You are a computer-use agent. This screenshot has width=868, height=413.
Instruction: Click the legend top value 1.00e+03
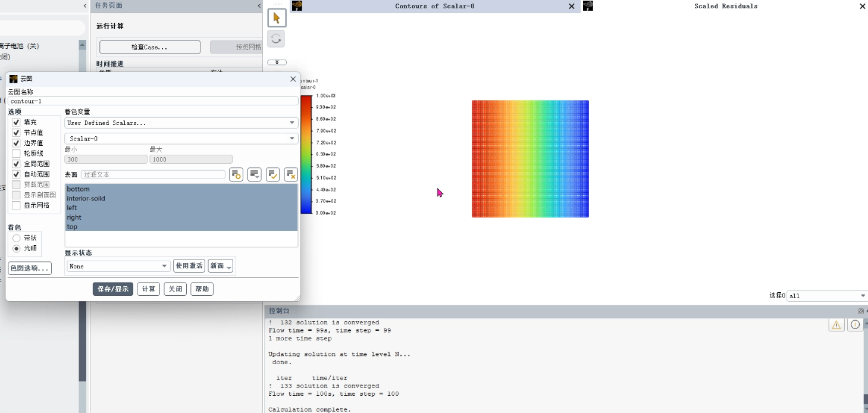coord(325,96)
